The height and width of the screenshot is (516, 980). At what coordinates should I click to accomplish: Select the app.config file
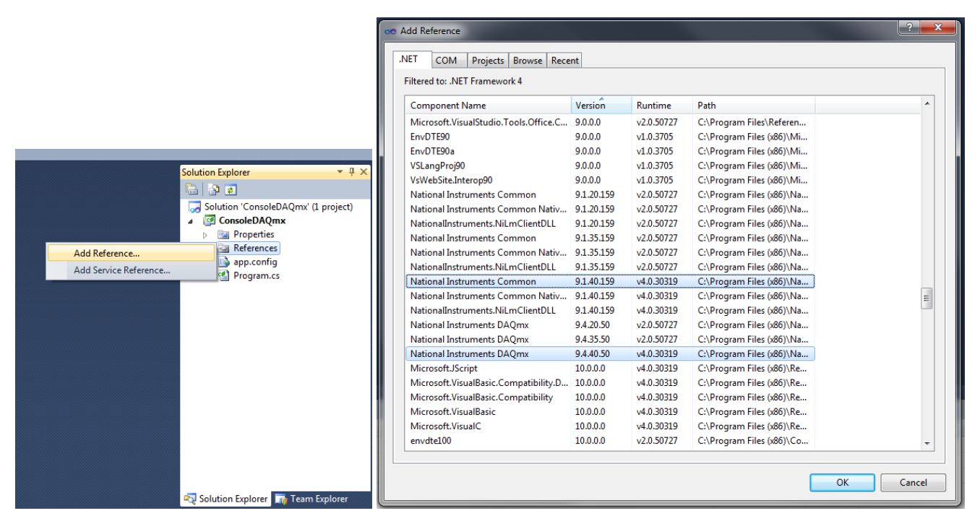(x=247, y=262)
